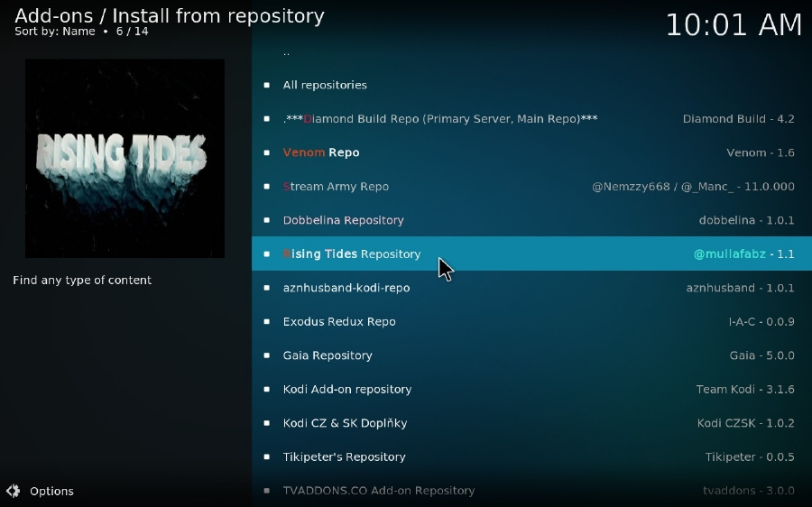Image resolution: width=812 pixels, height=507 pixels.
Task: Open All repositories
Action: click(x=531, y=85)
